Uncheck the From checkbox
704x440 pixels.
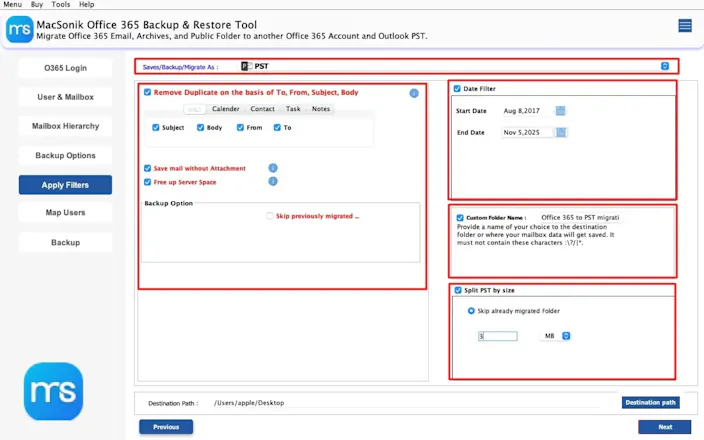(240, 128)
